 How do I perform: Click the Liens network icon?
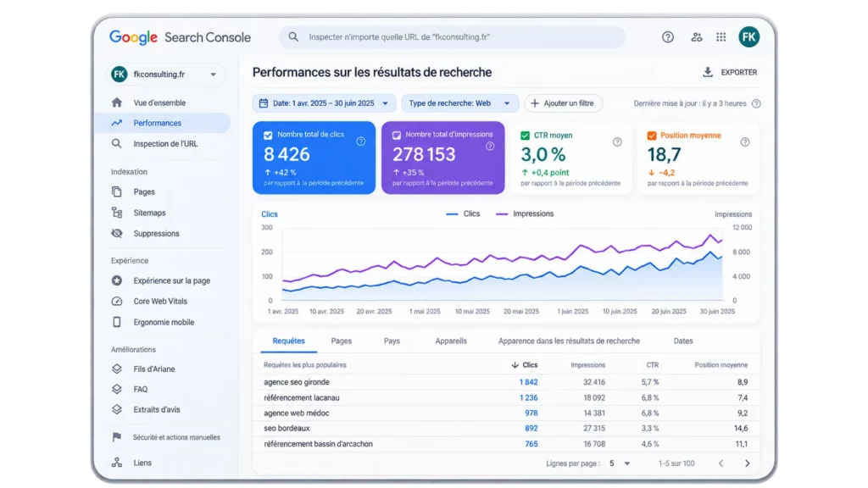(117, 463)
